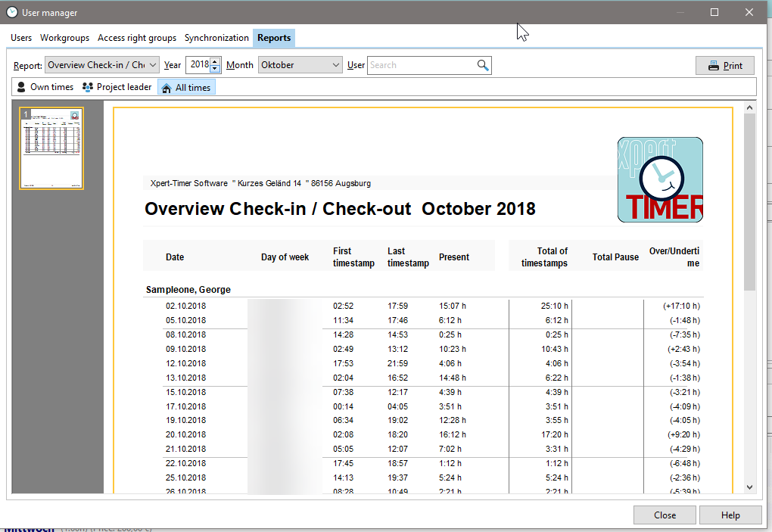
Task: Select the Own times filter
Action: click(x=45, y=87)
